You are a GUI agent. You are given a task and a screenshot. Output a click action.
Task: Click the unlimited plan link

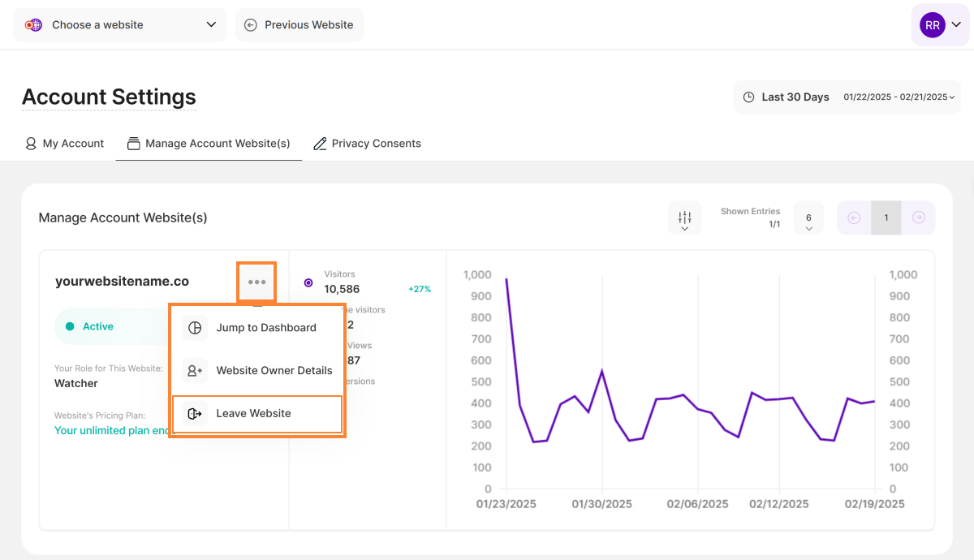coord(112,430)
